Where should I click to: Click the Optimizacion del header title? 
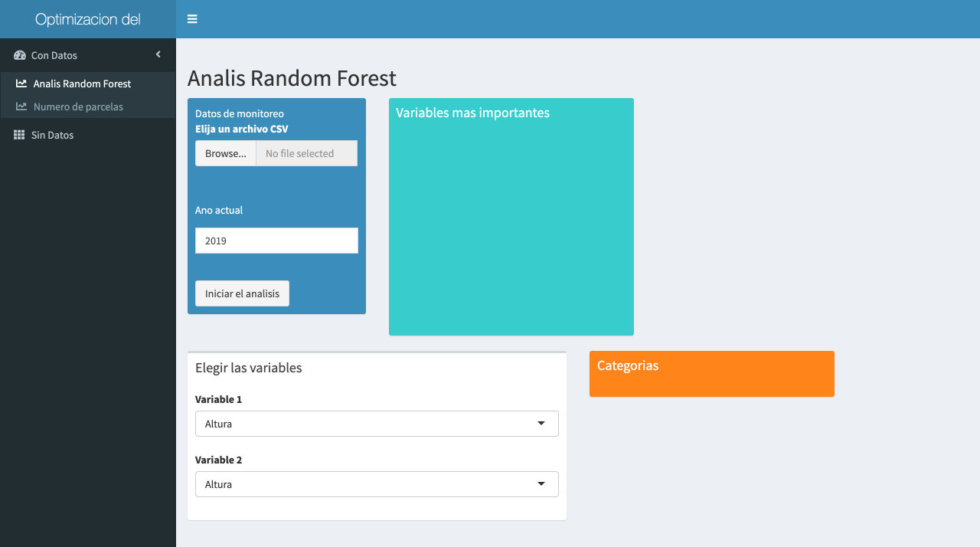pyautogui.click(x=88, y=19)
